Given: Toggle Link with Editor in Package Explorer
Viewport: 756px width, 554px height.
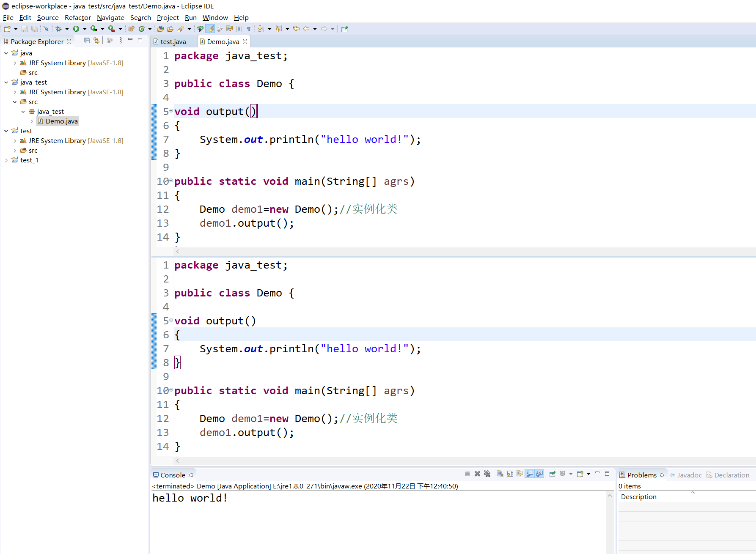Looking at the screenshot, I should (96, 40).
